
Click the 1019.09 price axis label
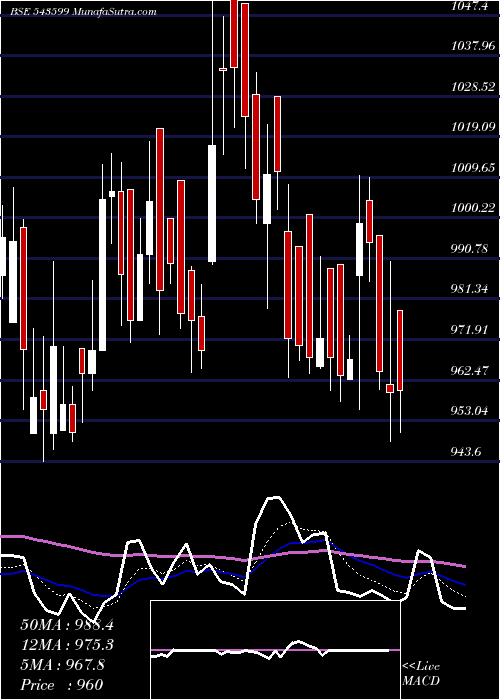click(x=472, y=127)
